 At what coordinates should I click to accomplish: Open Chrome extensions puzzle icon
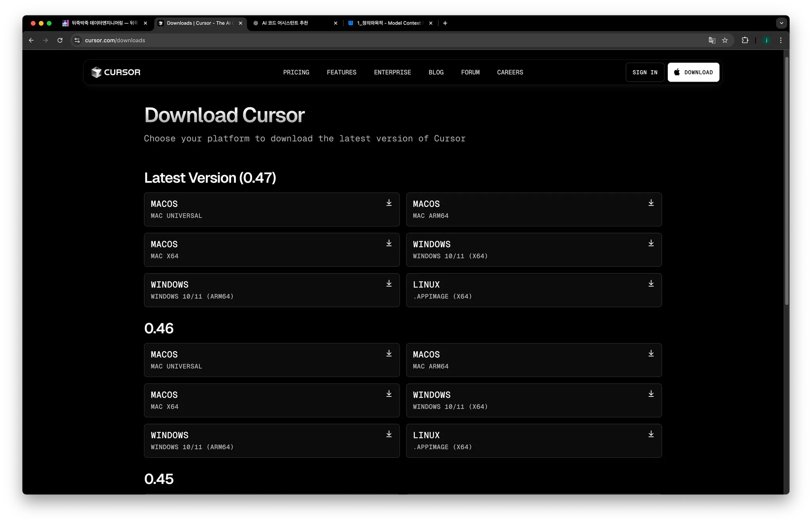(745, 40)
